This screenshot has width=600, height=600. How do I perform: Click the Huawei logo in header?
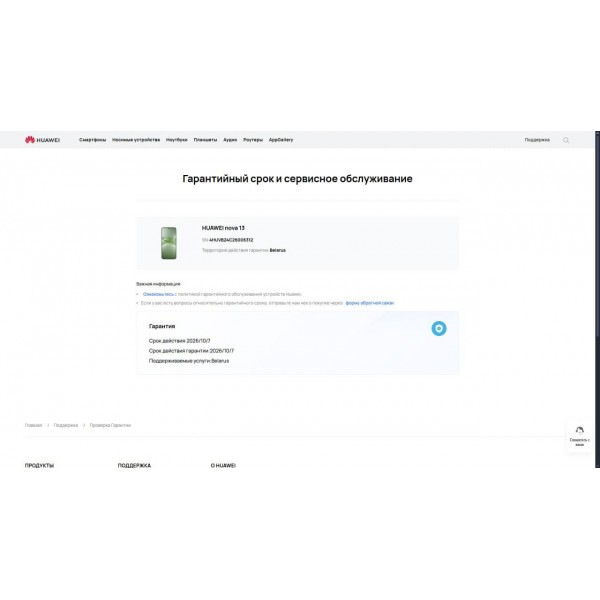pos(42,140)
